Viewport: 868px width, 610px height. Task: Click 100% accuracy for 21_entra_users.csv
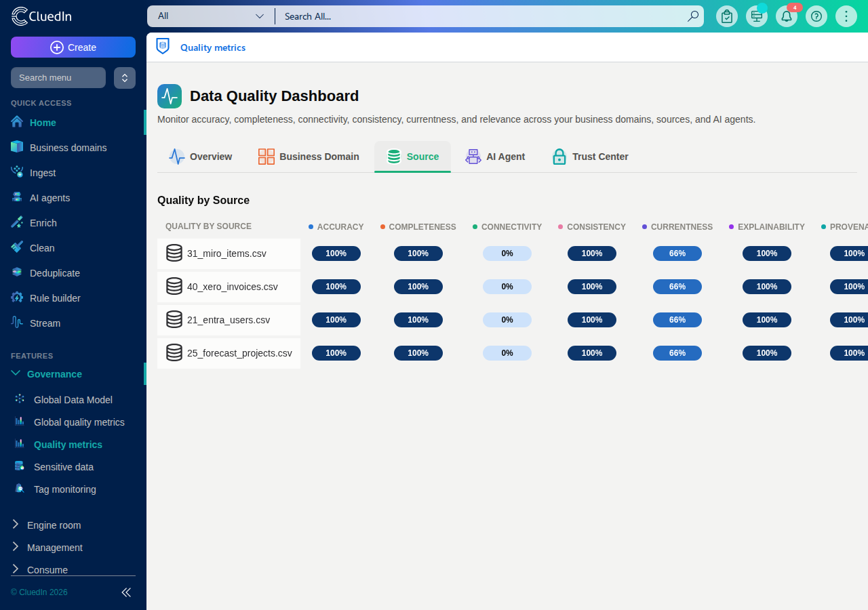[x=336, y=320]
